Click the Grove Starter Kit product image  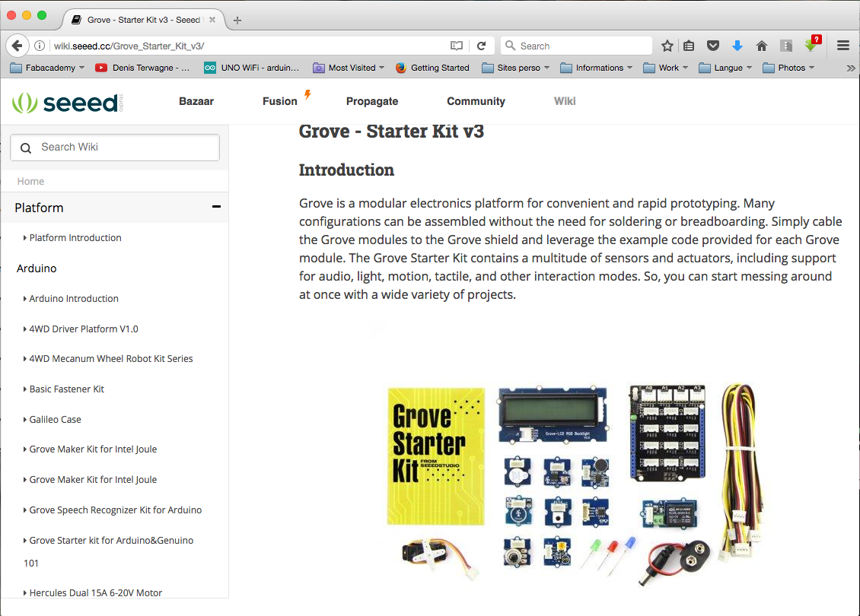pyautogui.click(x=575, y=484)
